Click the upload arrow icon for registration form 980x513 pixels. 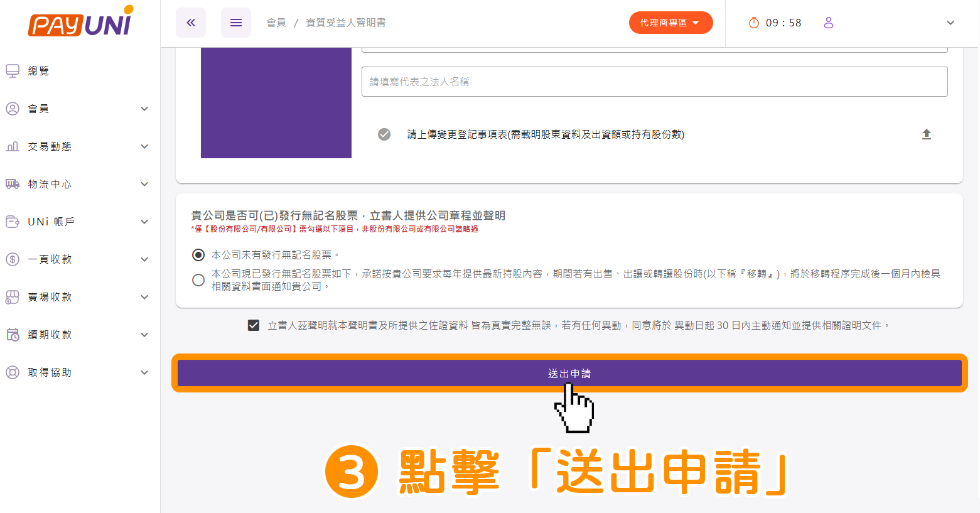pos(926,134)
